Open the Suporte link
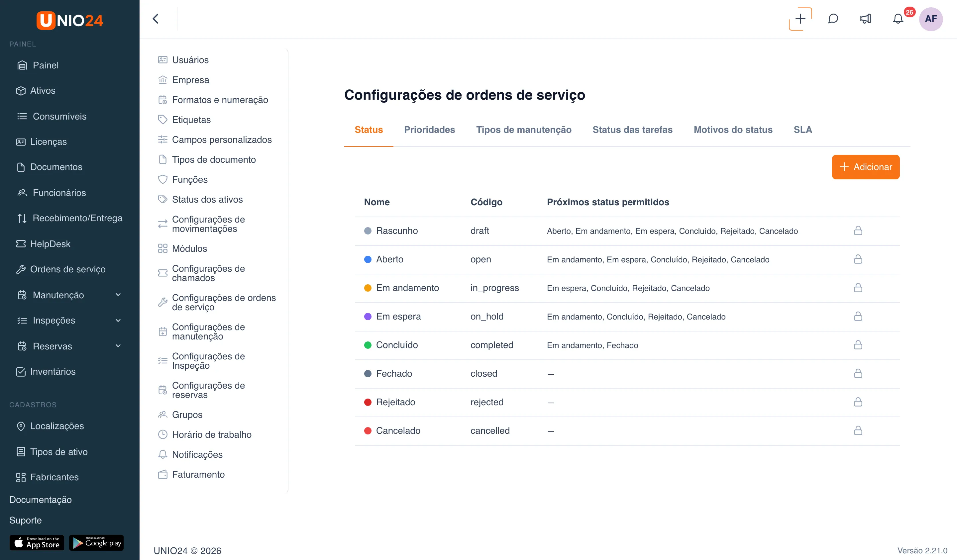 [x=26, y=520]
